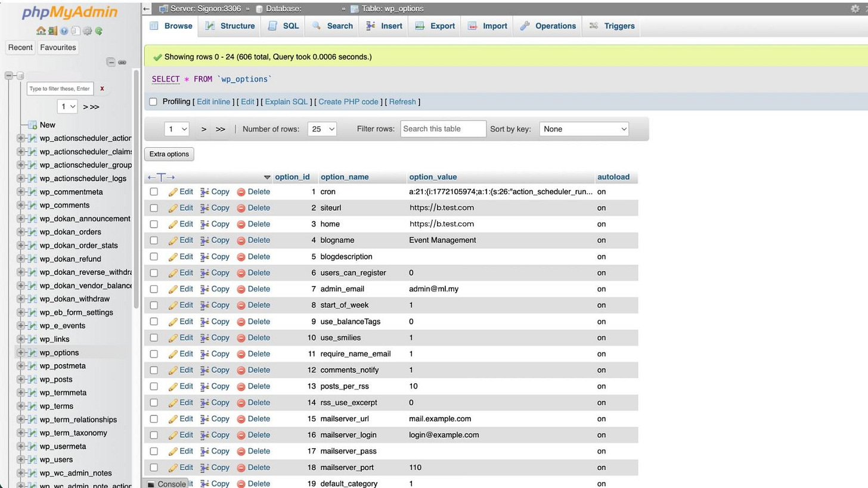The width and height of the screenshot is (868, 488).
Task: Toggle the link with main panel icon
Action: pyautogui.click(x=122, y=62)
